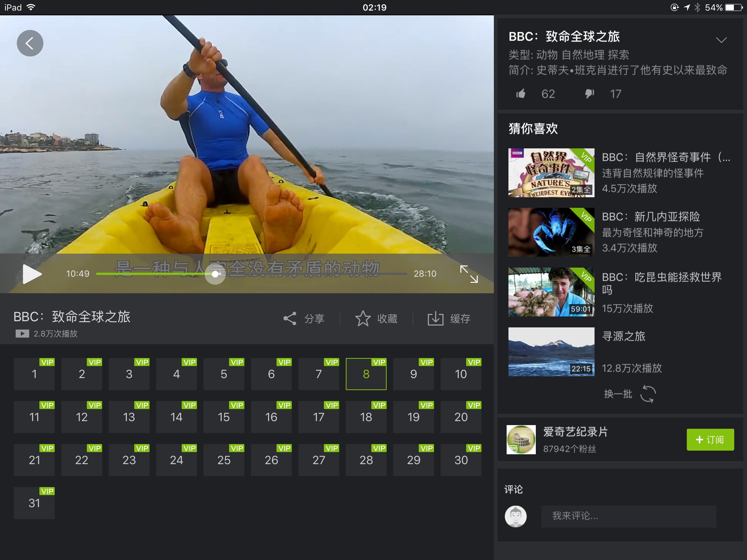
Task: Select episode 13
Action: pyautogui.click(x=129, y=417)
